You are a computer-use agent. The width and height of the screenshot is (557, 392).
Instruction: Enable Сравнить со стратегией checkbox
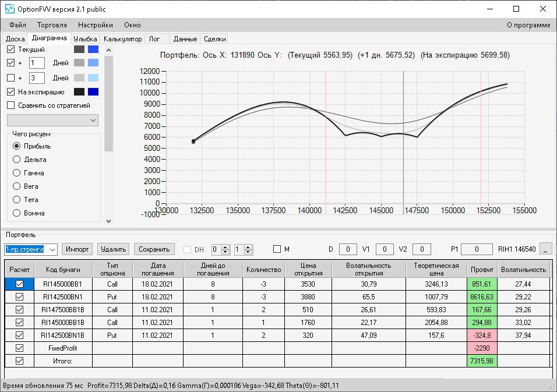(x=11, y=105)
